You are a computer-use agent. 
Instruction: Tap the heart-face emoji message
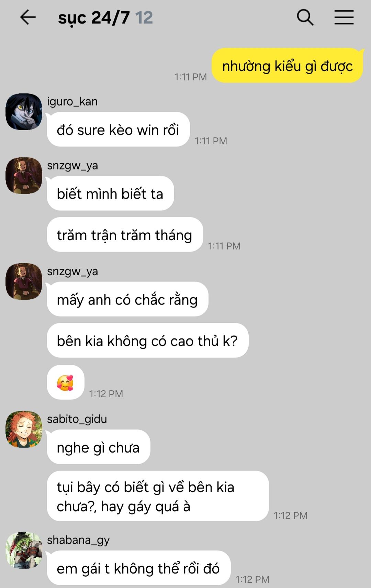click(x=66, y=382)
